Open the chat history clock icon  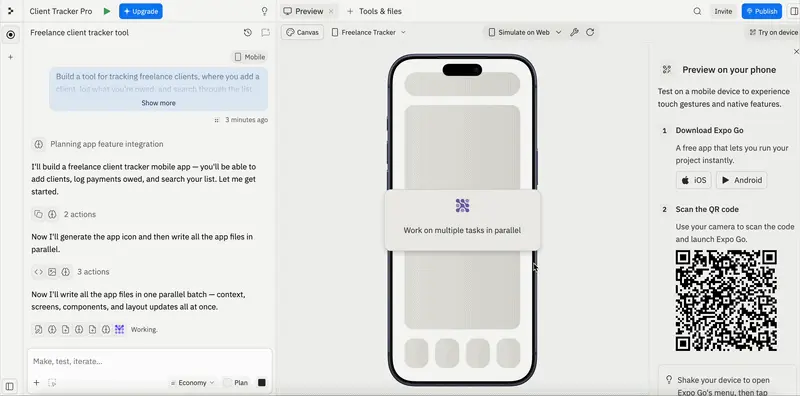click(247, 33)
